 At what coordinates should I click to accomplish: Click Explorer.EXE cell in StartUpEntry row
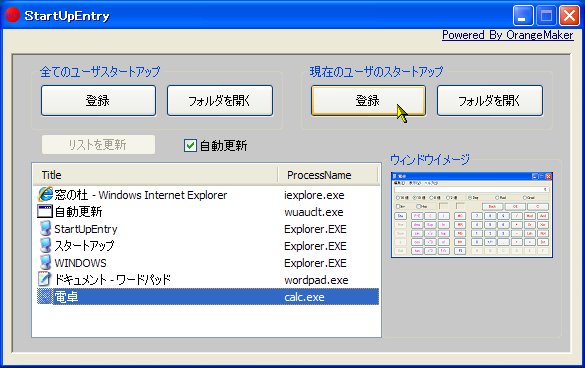315,229
